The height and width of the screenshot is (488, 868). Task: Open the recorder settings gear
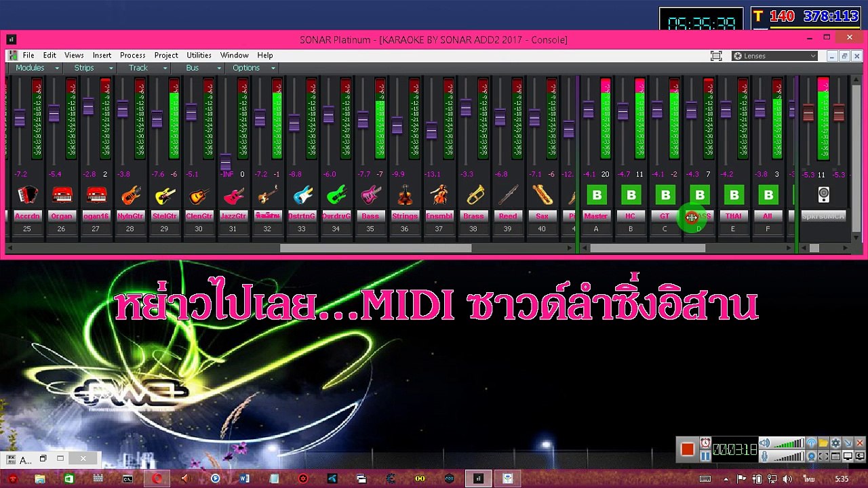point(835,443)
